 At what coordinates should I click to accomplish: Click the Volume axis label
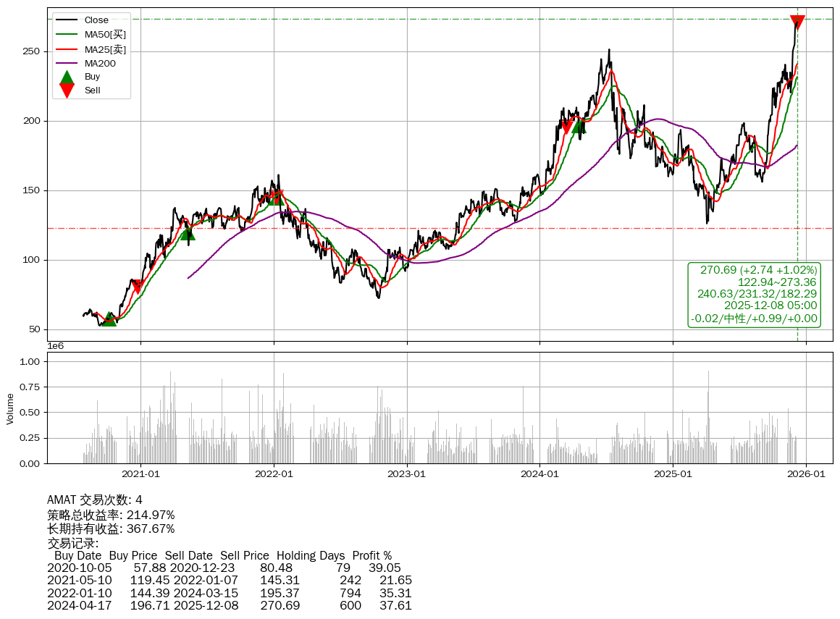click(10, 408)
